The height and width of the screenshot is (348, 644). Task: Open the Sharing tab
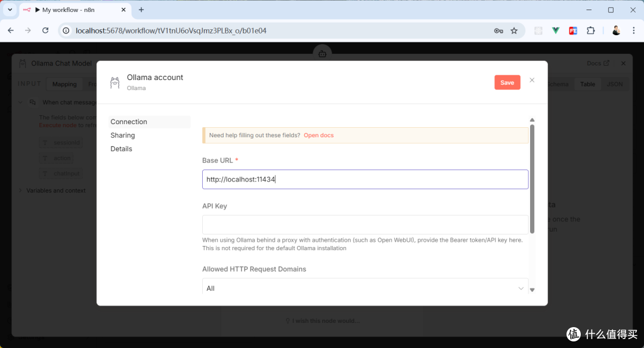[x=122, y=135]
